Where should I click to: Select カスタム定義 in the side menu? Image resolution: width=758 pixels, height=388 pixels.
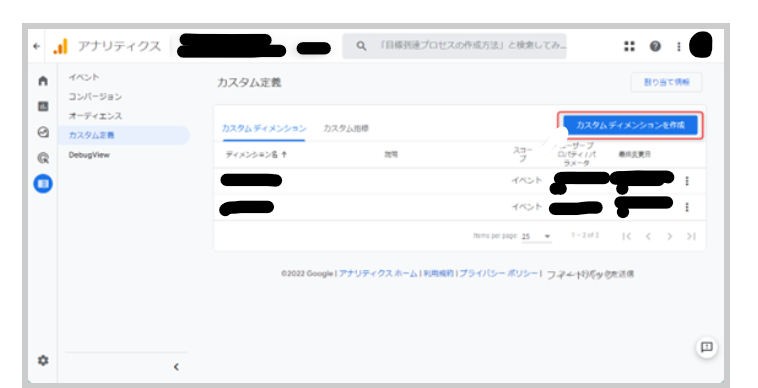click(x=124, y=135)
